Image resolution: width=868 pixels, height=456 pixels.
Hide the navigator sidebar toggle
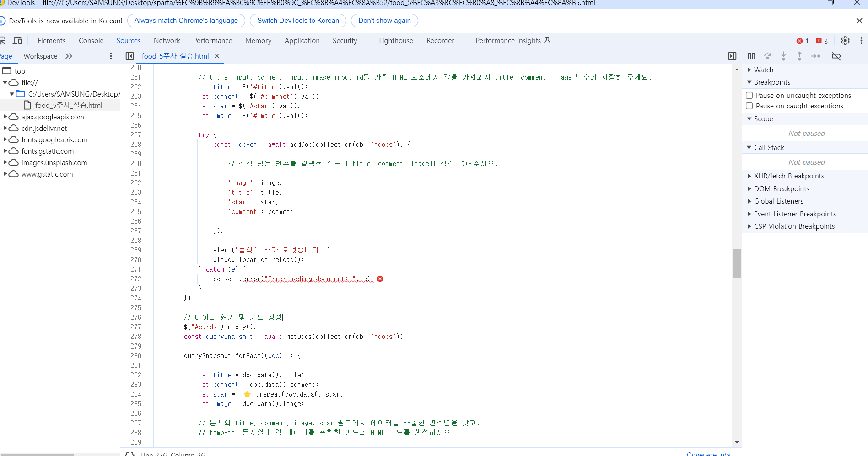pos(130,56)
